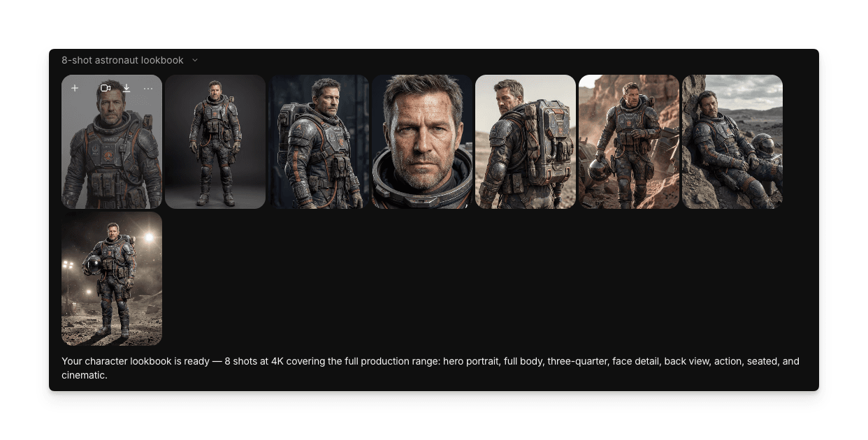
Task: Open the three-dot more options menu
Action: point(148,89)
